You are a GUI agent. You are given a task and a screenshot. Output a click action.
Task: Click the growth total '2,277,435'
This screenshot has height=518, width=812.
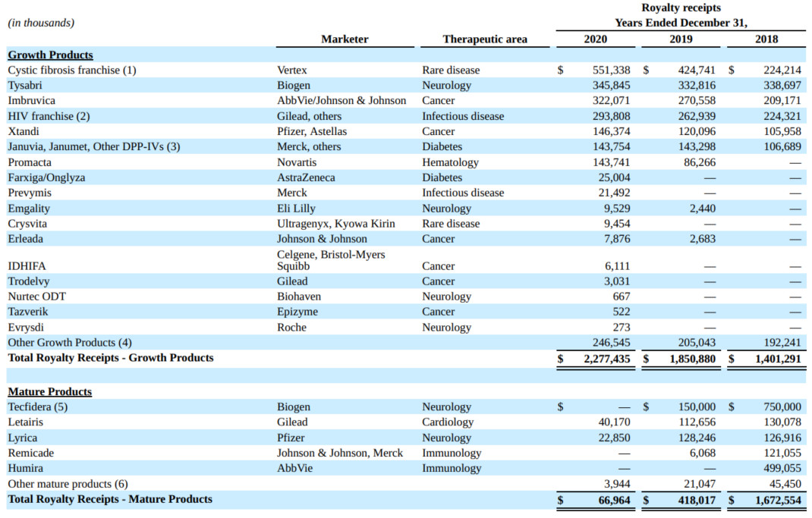606,359
